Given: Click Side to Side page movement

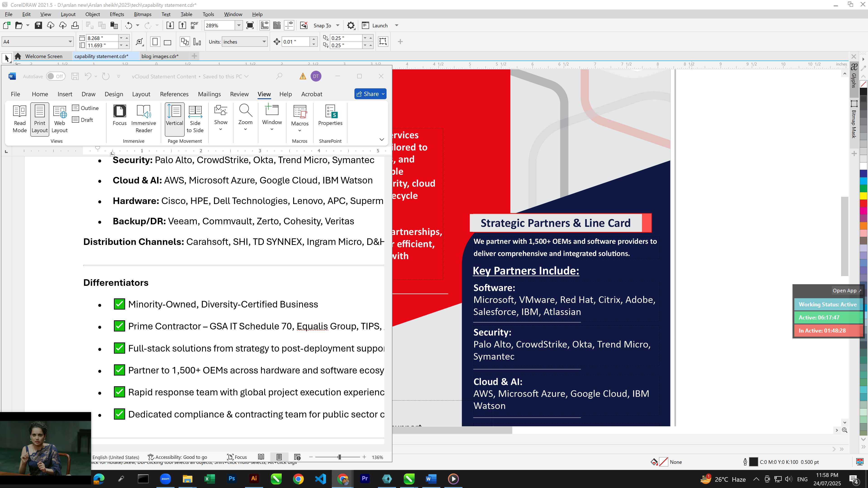Looking at the screenshot, I should 195,119.
